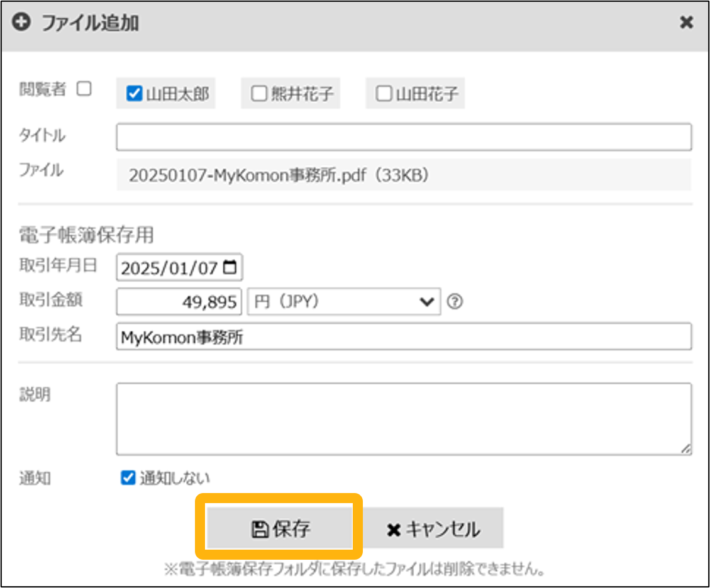Click the attached file name 20250107-MyKomon事務所.pdf
This screenshot has width=710, height=588.
[x=279, y=175]
